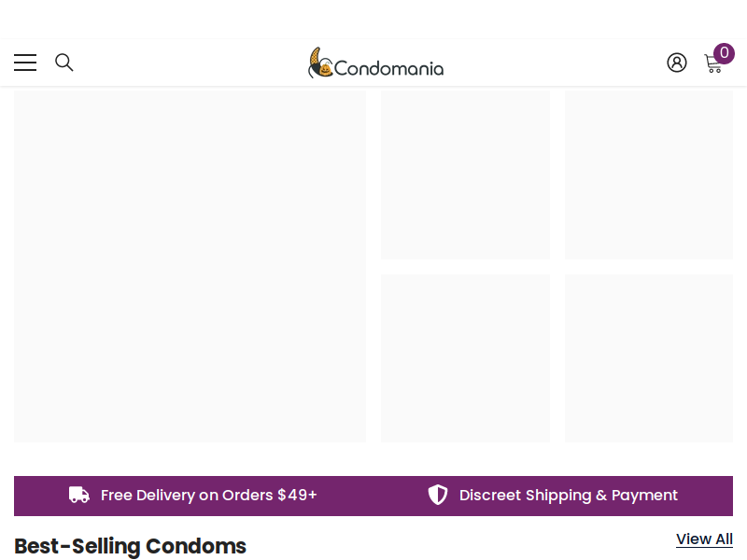Click the search magnifier icon

click(64, 63)
